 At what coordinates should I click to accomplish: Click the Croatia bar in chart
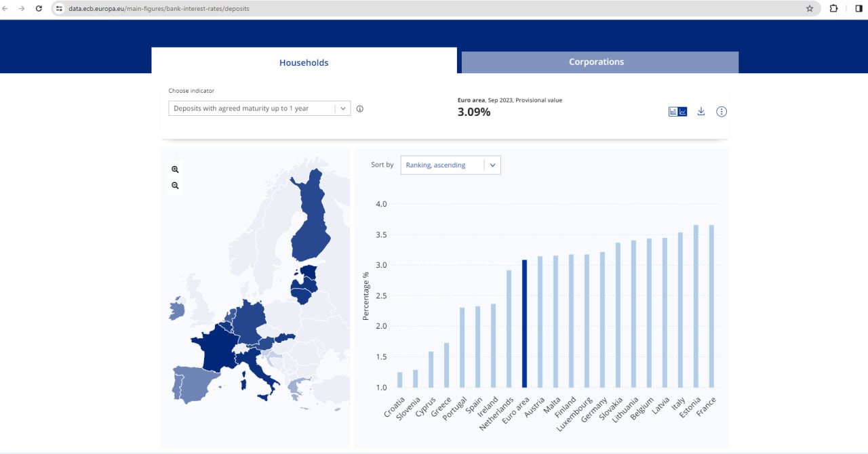coord(399,379)
